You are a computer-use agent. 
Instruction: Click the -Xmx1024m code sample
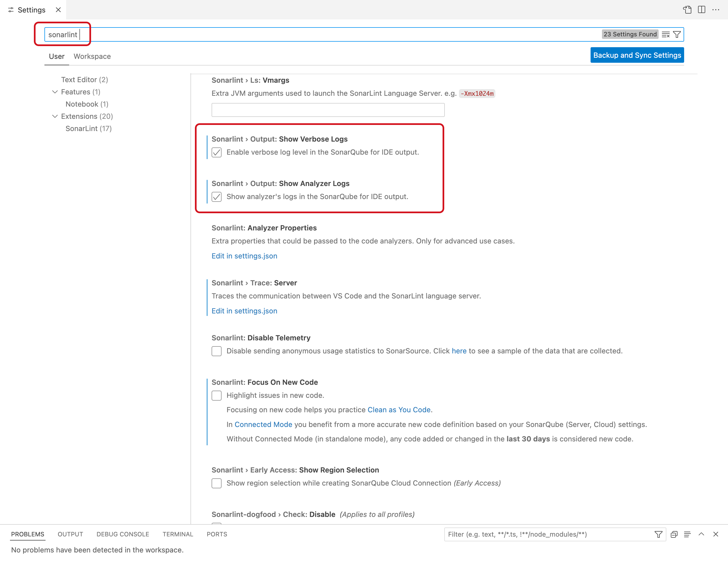[477, 94]
